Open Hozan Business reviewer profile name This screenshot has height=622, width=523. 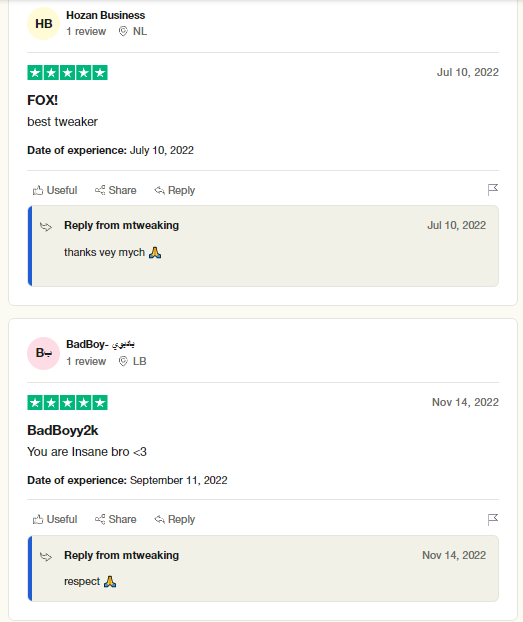[106, 15]
